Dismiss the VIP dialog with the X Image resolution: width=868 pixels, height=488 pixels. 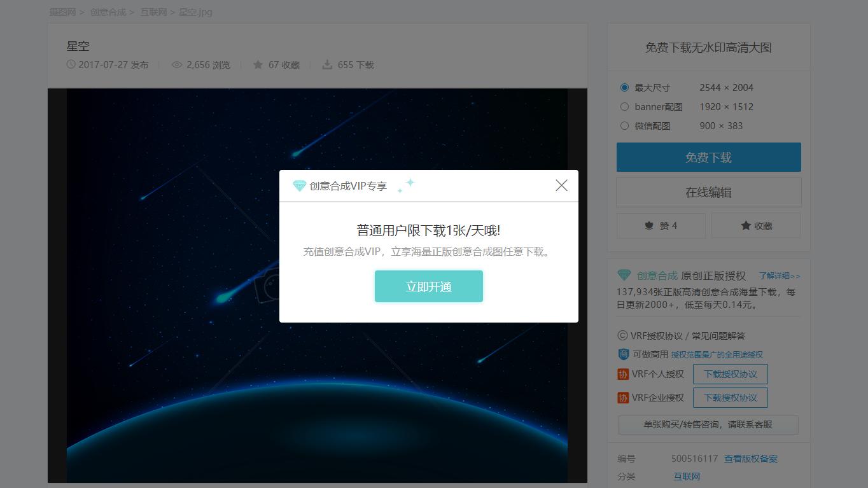pos(561,185)
